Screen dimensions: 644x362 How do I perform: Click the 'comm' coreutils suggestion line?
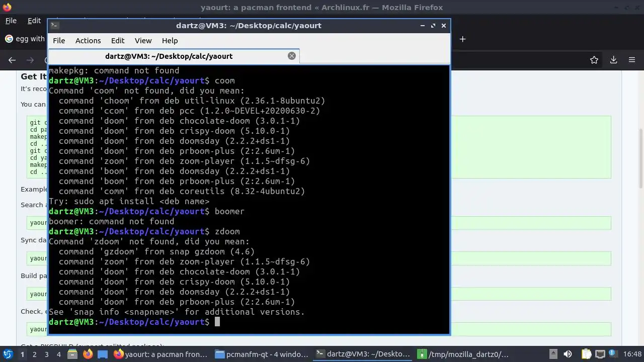(182, 191)
